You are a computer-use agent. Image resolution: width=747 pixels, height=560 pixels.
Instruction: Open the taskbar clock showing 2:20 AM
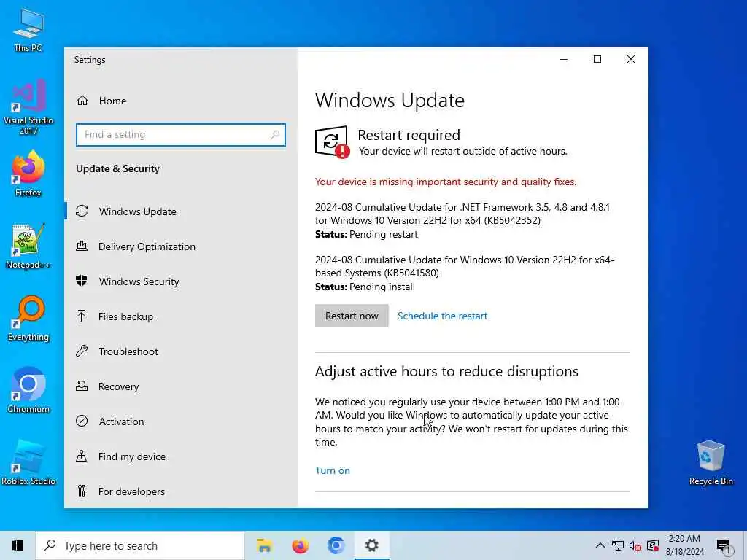tap(684, 545)
